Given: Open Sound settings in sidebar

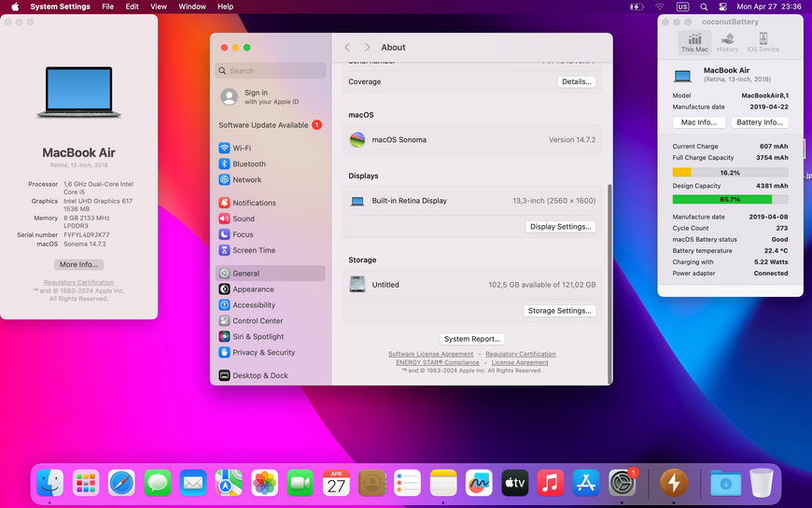Looking at the screenshot, I should point(271,219).
